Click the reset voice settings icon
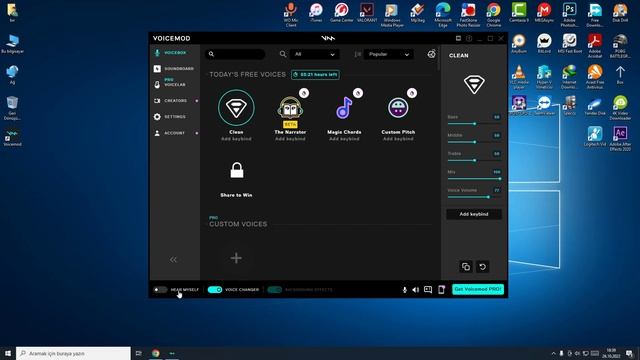This screenshot has width=640, height=360. pyautogui.click(x=482, y=267)
